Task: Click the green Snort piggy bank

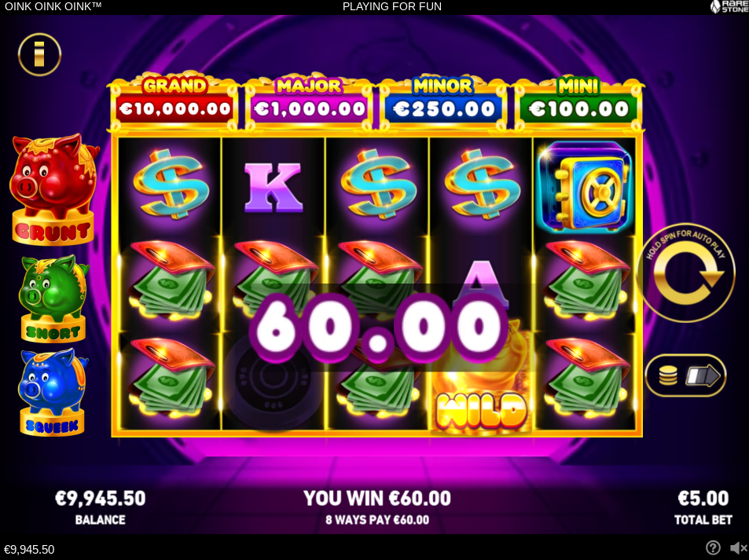Action: coord(53,298)
